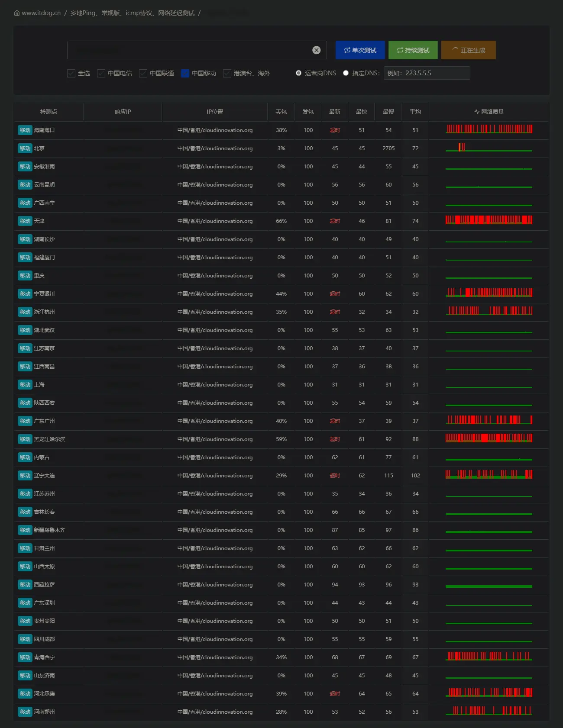Open the network quality chart for 辽宁大连
Screen dimensions: 563x728
tap(489, 475)
